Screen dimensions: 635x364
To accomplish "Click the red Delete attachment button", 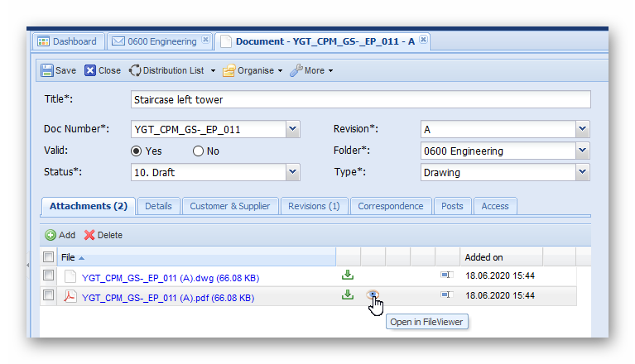I will [103, 235].
